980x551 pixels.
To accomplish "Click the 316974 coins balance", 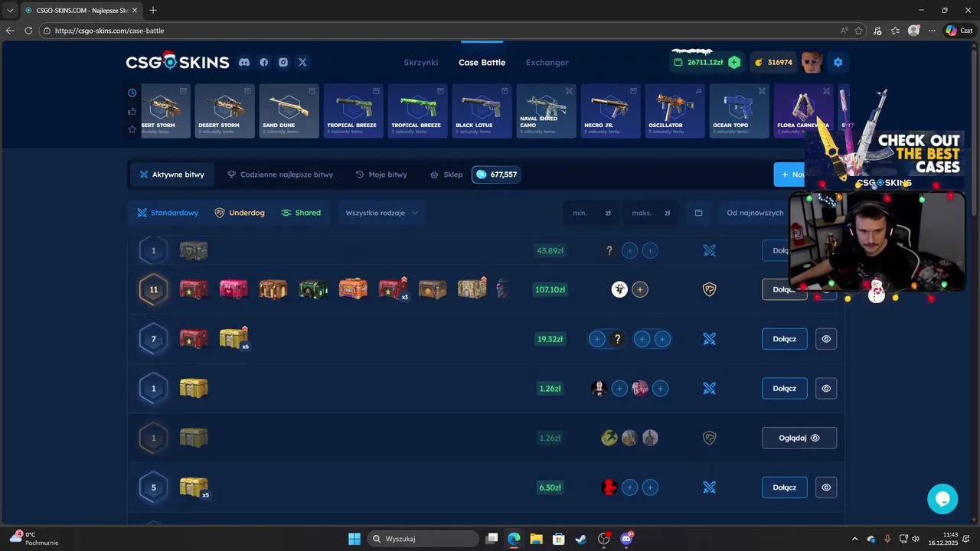I will click(x=773, y=62).
